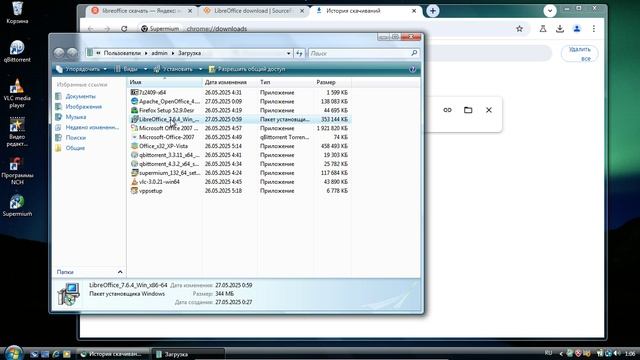
Task: Copy download link via chain icon
Action: [x=447, y=110]
